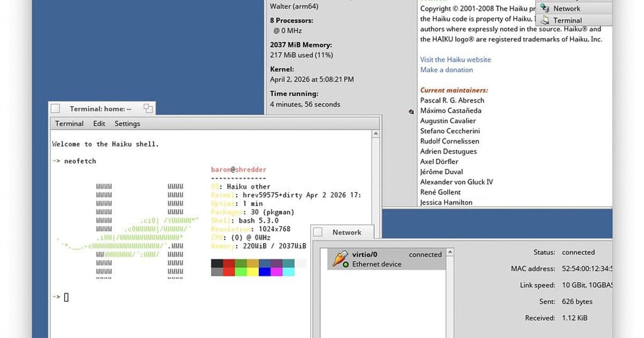Click the name "Axel Dörfler"

[x=439, y=161]
